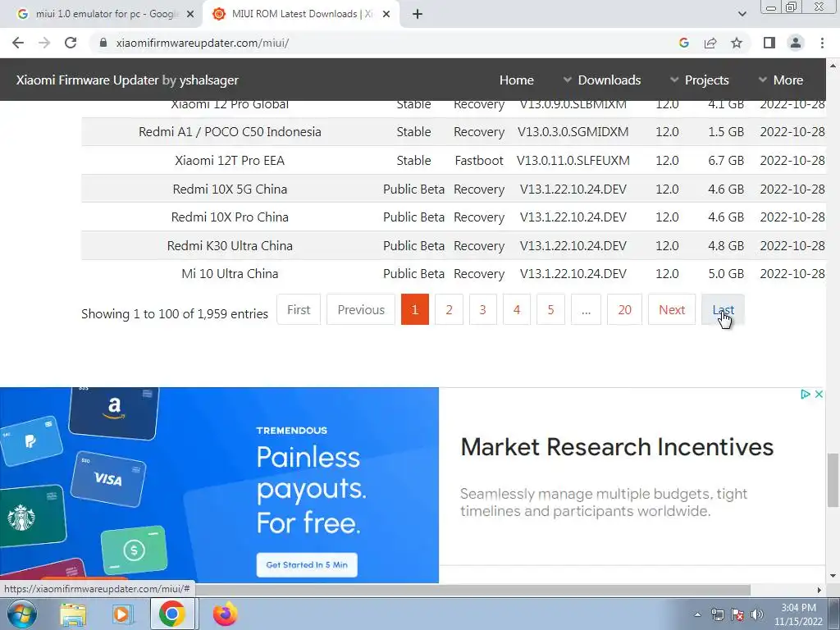
Task: Click 'Showing 1 to 100 of 1,959 entries' text
Action: tap(175, 314)
